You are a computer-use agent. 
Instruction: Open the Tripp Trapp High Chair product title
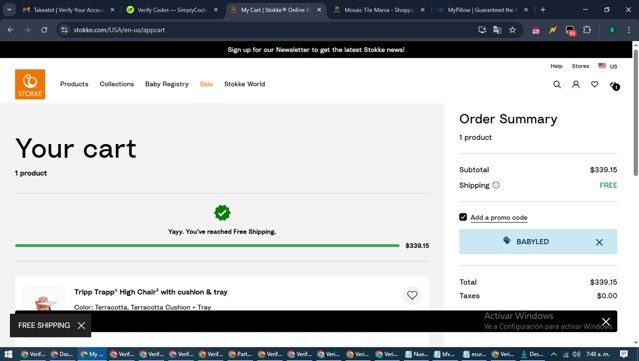(x=151, y=292)
